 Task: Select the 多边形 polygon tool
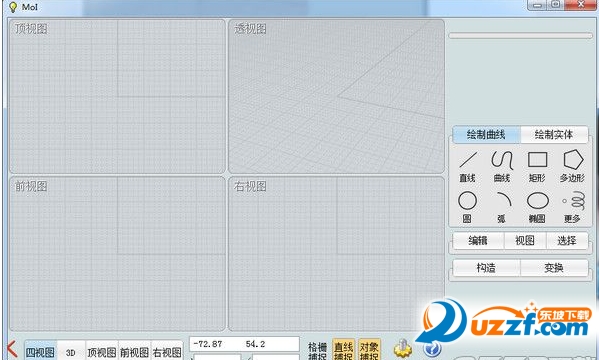click(x=572, y=167)
